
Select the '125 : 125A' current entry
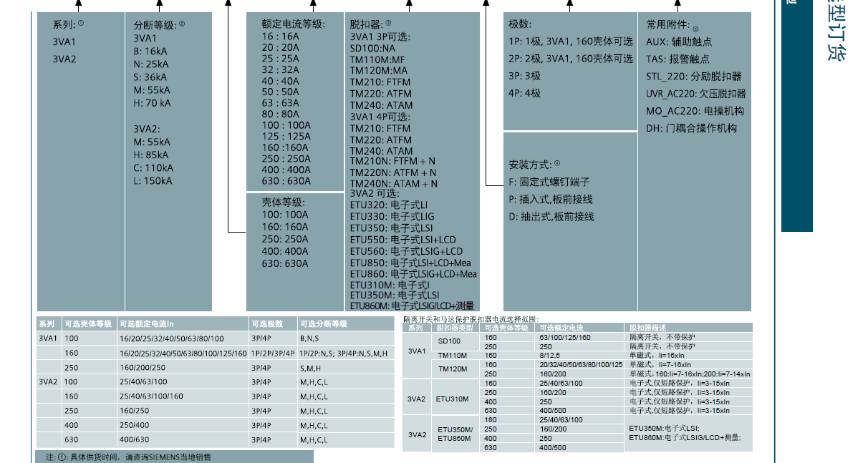pos(286,136)
